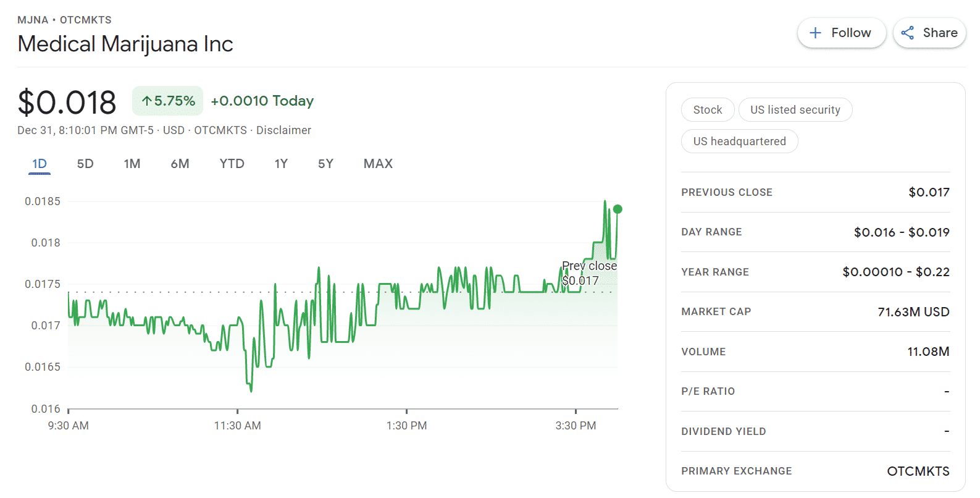980x498 pixels.
Task: Show the YTD chart range
Action: coord(232,164)
